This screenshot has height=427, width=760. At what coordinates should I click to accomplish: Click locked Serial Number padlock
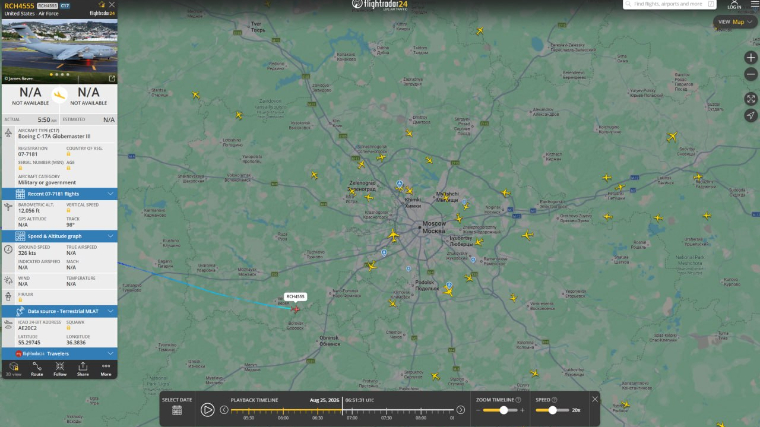pyautogui.click(x=20, y=168)
